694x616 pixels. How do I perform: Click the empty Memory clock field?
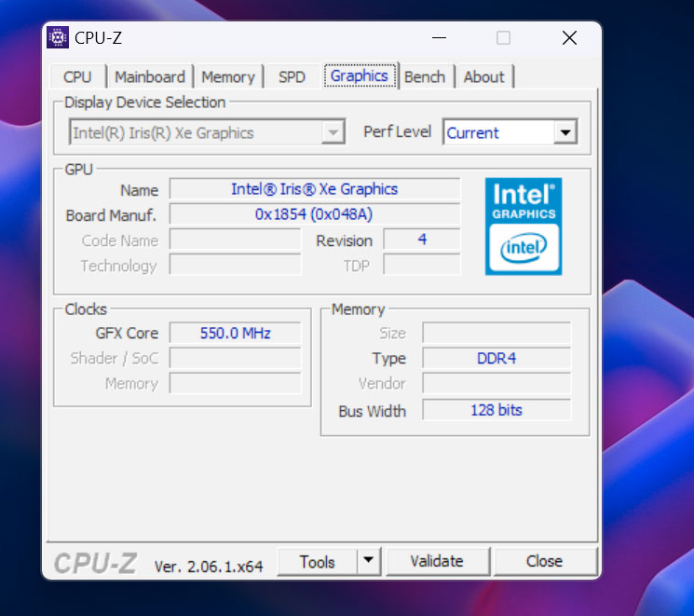pyautogui.click(x=235, y=383)
